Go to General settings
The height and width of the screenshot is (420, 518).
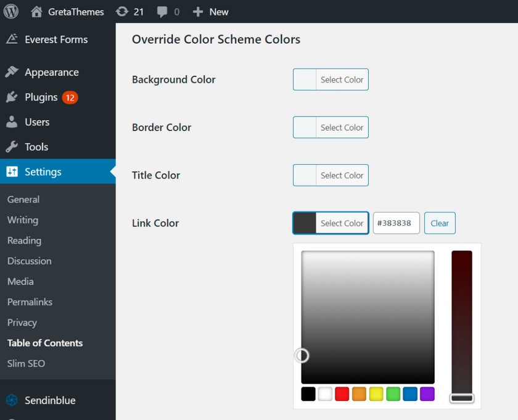(23, 199)
